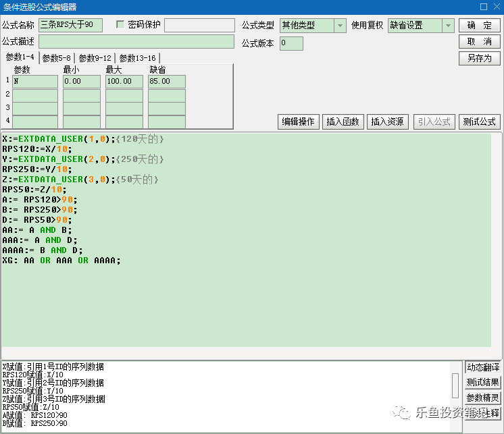
Task: Click the 另存为 button
Action: click(479, 59)
